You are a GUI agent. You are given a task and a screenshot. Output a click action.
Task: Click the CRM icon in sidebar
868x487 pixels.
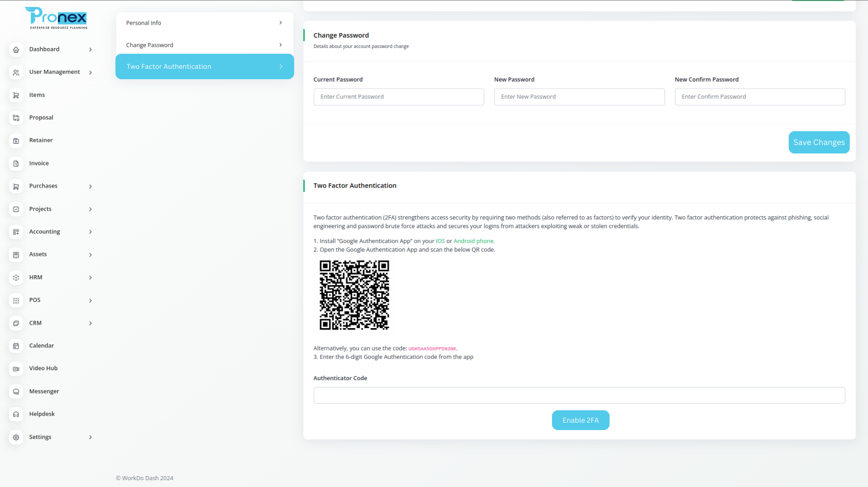(16, 323)
